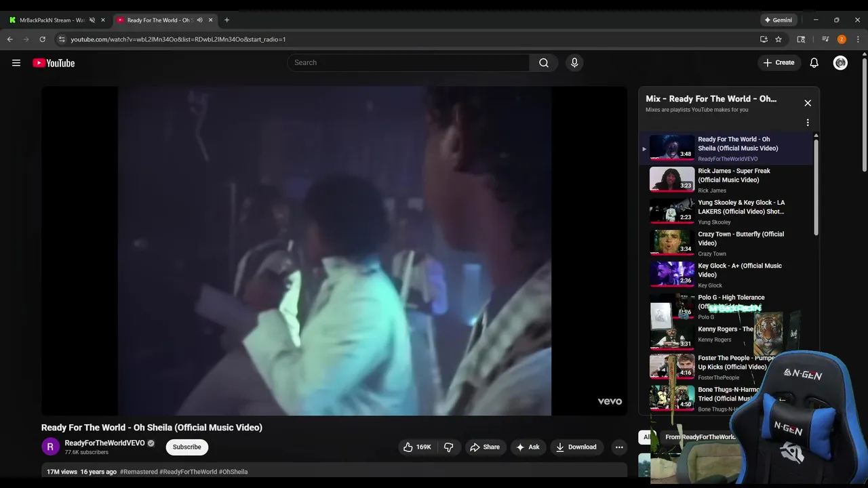Open the YouTube guide hamburger menu

[x=16, y=63]
